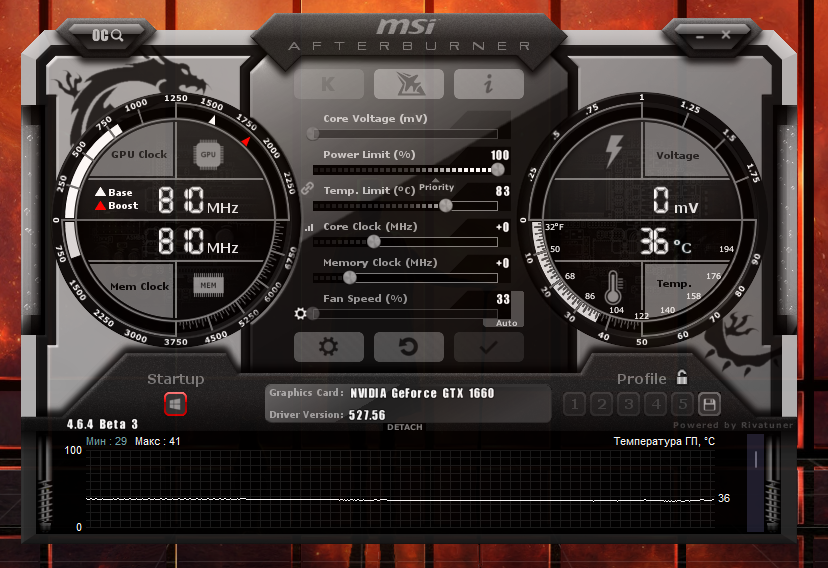Open the system information i button
This screenshot has height=568, width=828.
(x=488, y=84)
